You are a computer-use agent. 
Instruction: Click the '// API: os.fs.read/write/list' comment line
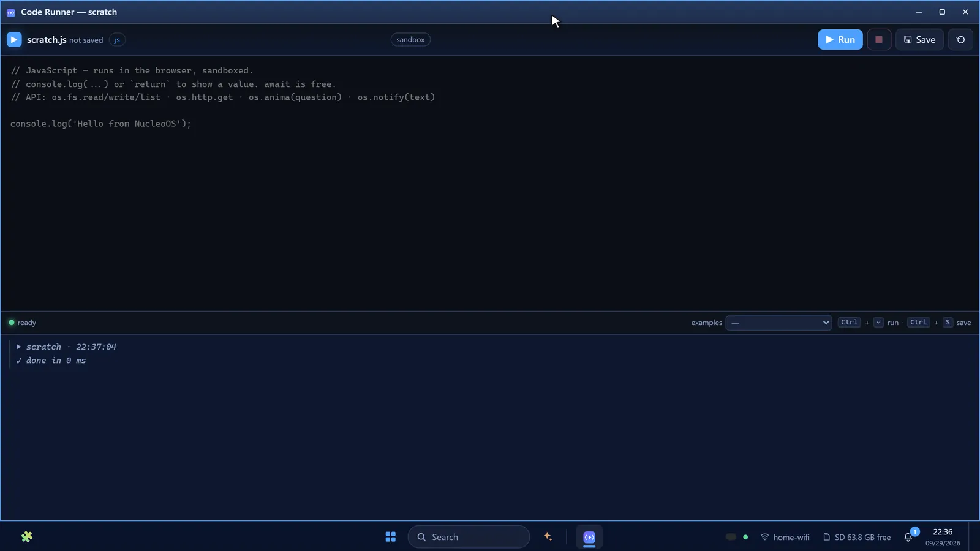pos(223,97)
